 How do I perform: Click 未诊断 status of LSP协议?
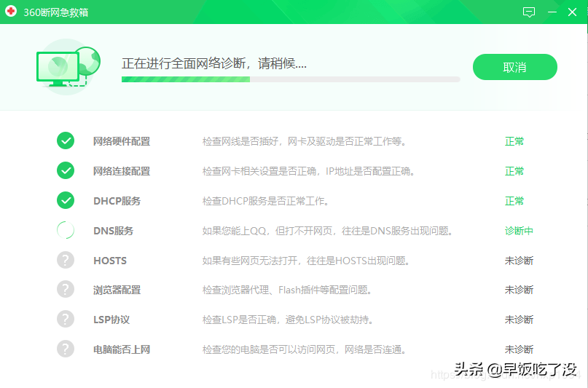pos(519,320)
